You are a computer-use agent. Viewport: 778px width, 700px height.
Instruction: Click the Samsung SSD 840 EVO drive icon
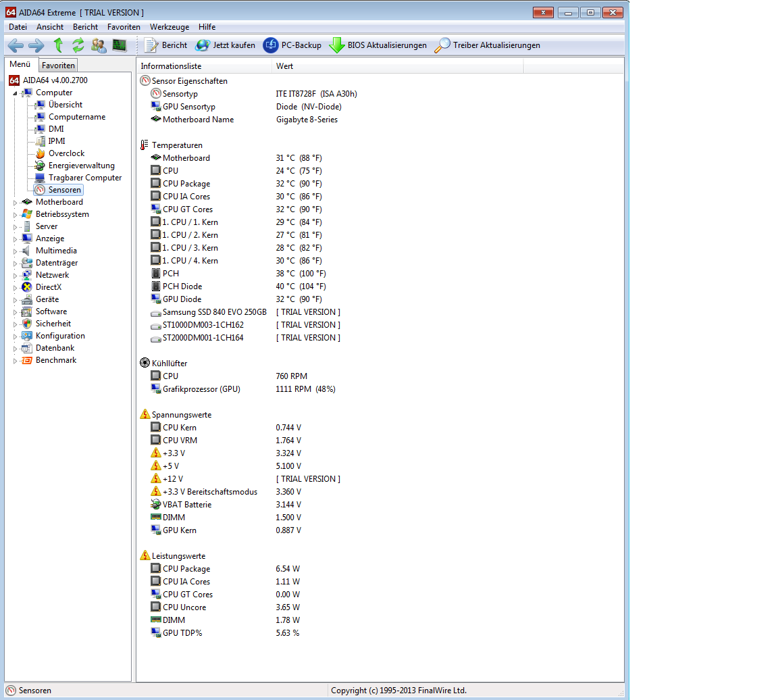click(x=156, y=313)
